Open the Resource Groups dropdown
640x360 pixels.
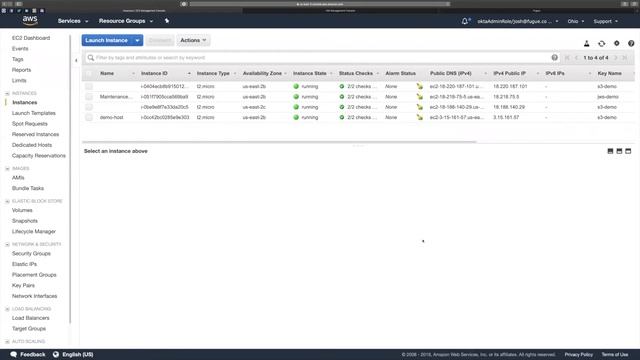pos(126,21)
